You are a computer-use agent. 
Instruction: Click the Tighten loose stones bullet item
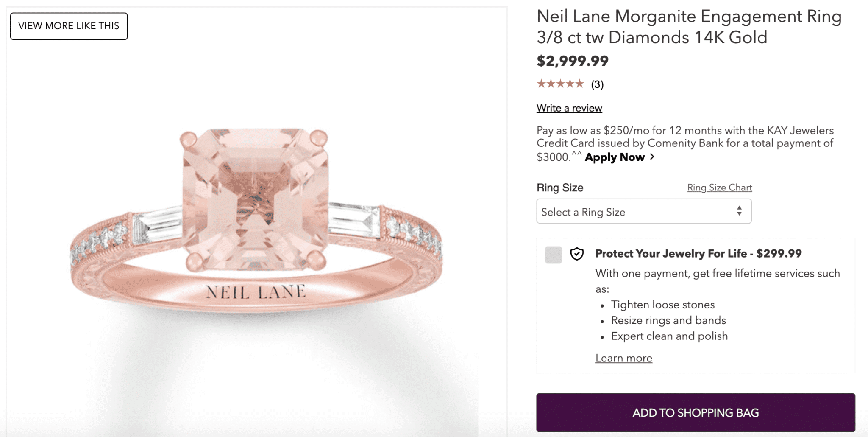tap(662, 305)
